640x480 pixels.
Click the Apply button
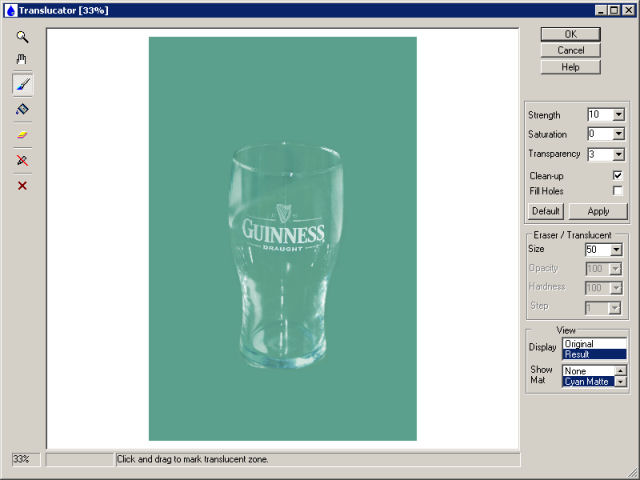click(x=598, y=211)
